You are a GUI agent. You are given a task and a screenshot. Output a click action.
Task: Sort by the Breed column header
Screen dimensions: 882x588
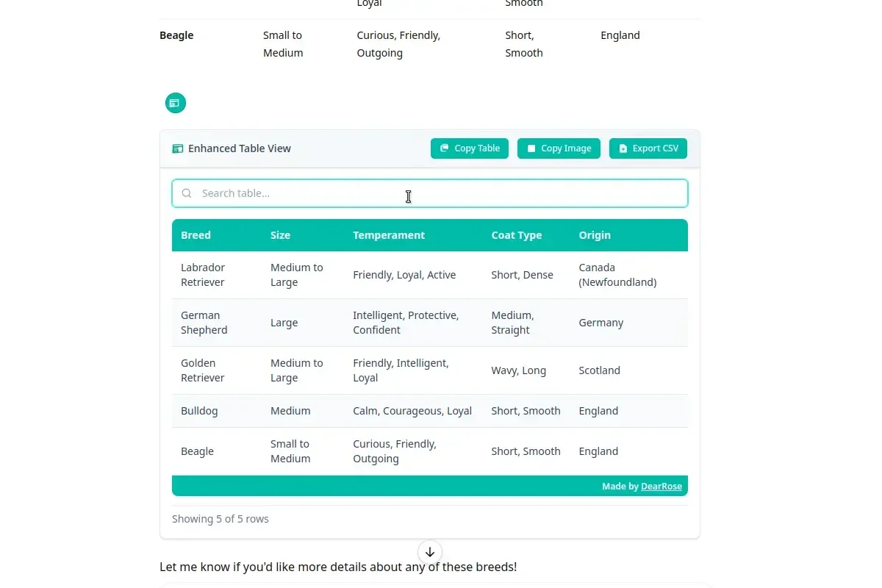[196, 235]
